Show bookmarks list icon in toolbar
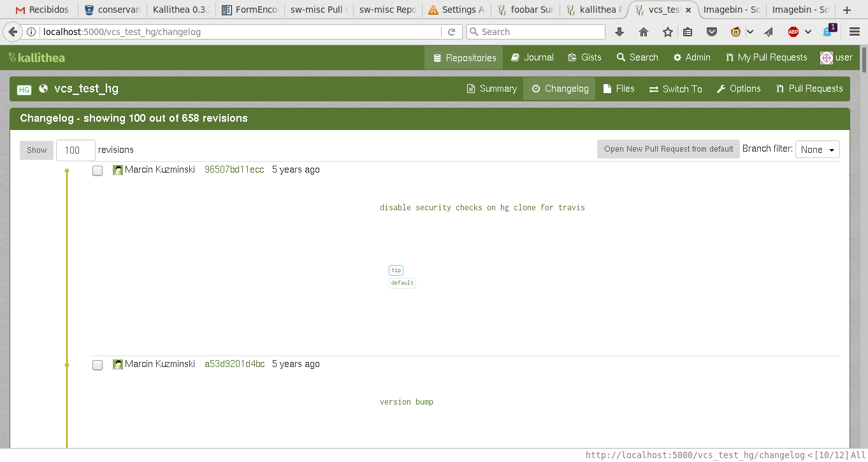868x462 pixels. [x=687, y=32]
